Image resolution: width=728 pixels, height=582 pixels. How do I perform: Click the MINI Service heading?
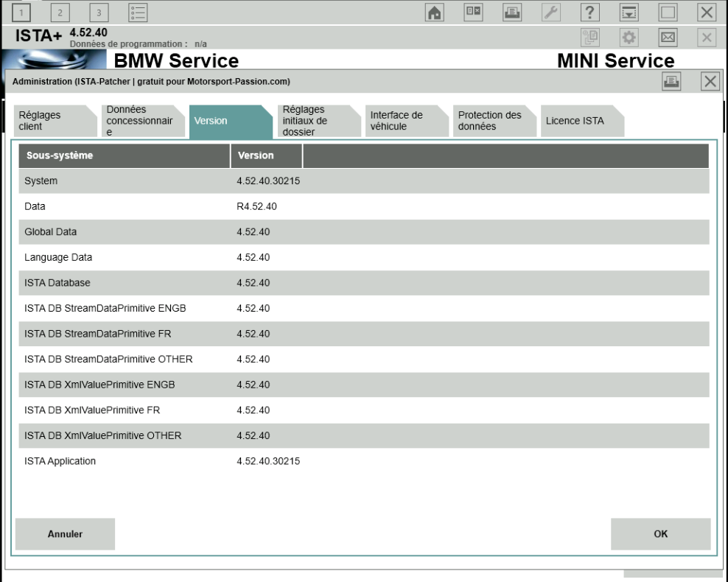tap(616, 61)
